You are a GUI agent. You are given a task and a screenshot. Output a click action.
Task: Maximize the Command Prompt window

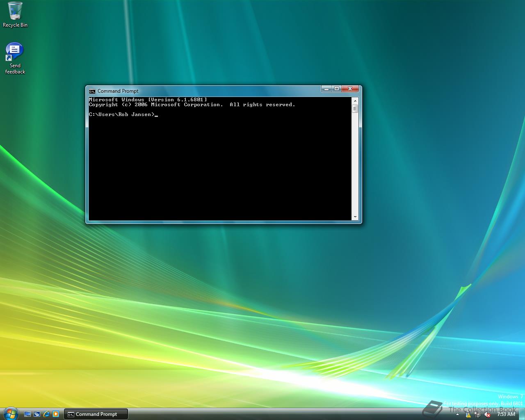(337, 89)
